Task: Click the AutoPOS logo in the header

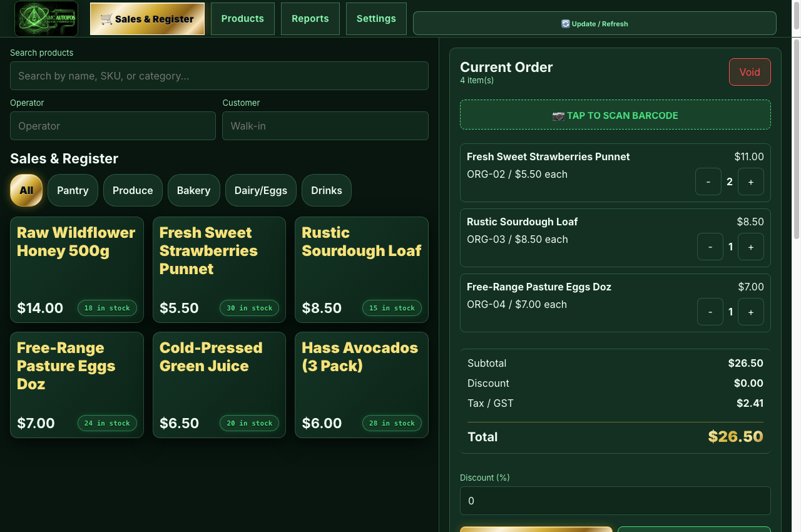Action: pos(46,19)
